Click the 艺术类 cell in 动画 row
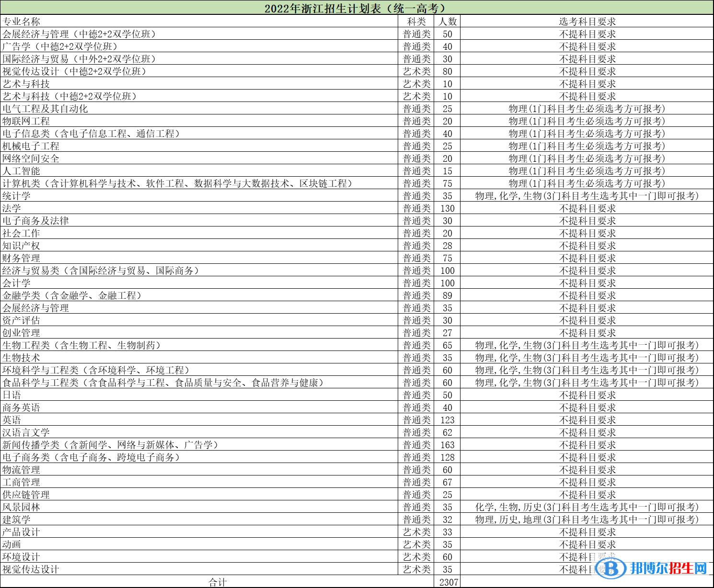The width and height of the screenshot is (714, 588). 416,544
